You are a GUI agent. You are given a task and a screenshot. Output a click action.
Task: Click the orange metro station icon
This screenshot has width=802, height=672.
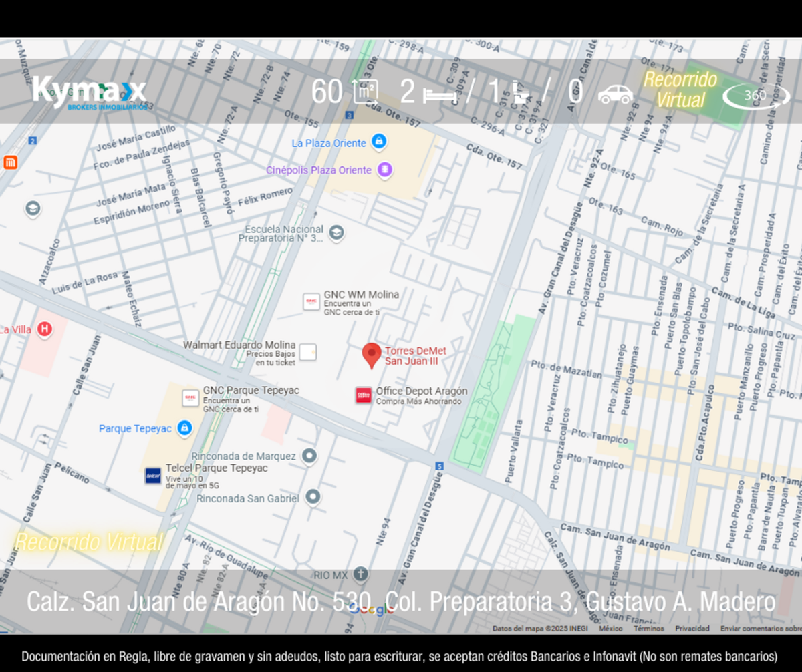point(10,162)
